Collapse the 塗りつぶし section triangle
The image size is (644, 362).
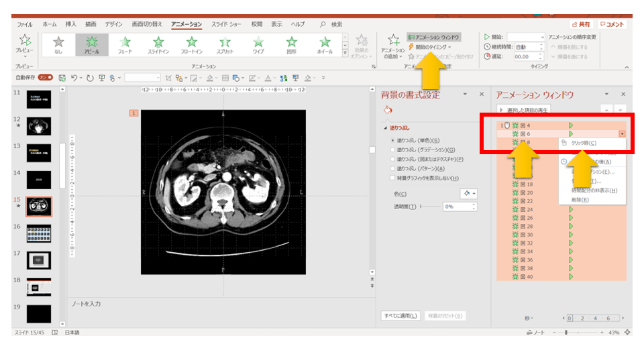(385, 128)
